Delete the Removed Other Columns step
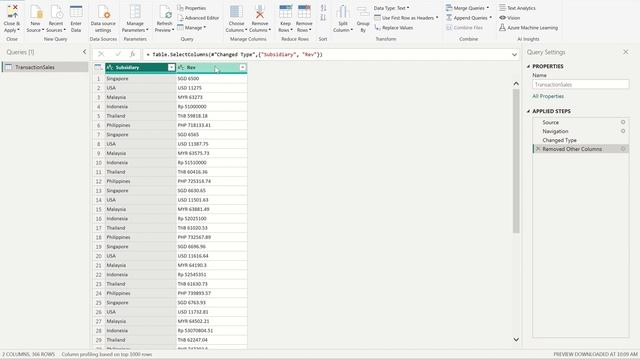640x360 pixels. [538, 149]
